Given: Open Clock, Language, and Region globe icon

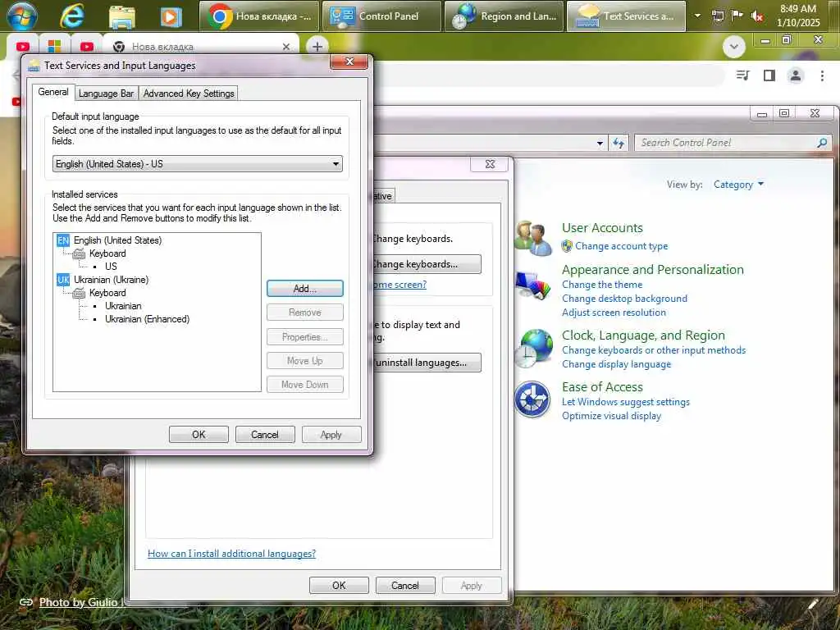Looking at the screenshot, I should point(532,348).
